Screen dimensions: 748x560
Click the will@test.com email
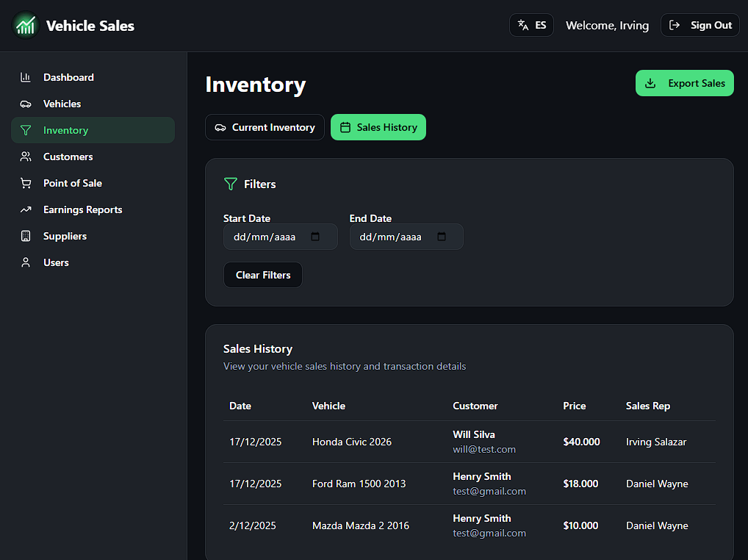coord(484,449)
